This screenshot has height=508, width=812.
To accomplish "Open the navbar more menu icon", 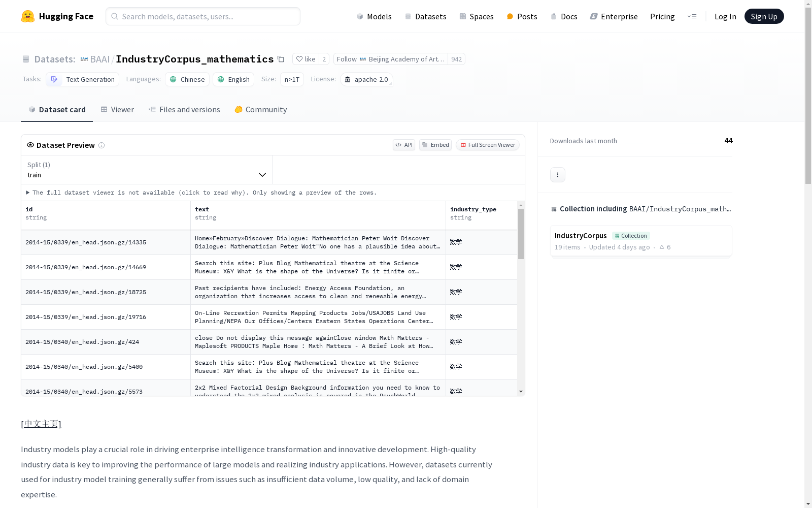I will click(x=692, y=16).
